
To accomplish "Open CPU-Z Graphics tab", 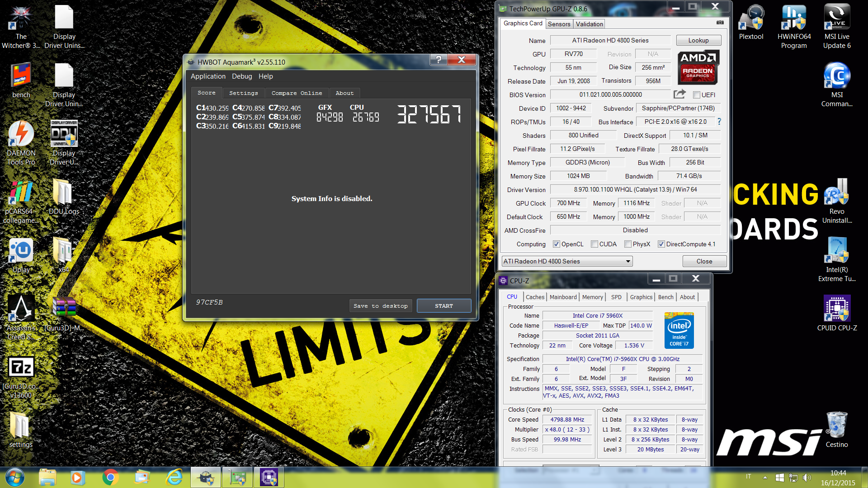I will tap(641, 297).
